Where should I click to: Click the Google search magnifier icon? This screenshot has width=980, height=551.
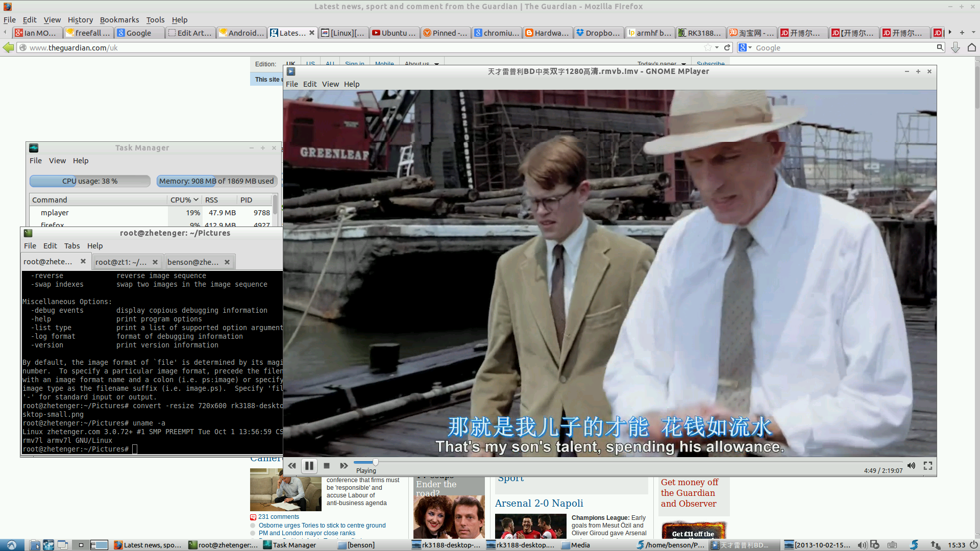coord(940,47)
